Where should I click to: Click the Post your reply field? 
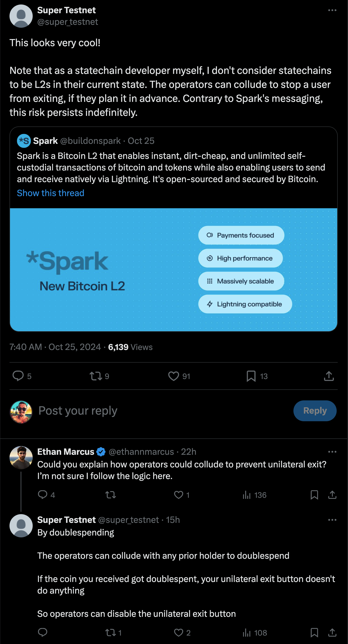click(158, 411)
